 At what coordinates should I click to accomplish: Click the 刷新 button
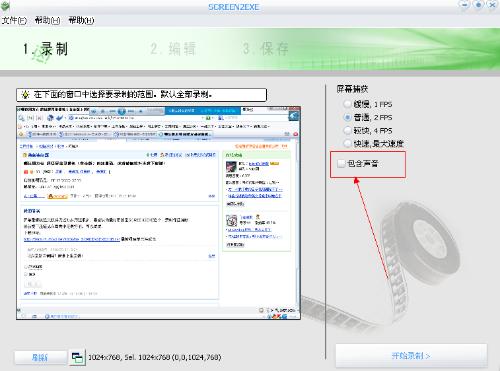pos(40,358)
